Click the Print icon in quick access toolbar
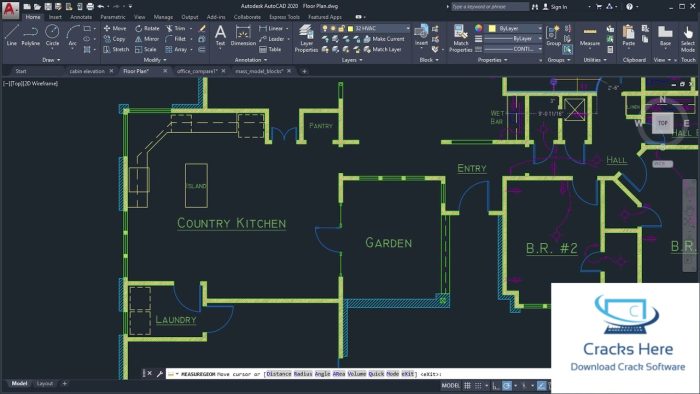700x394 pixels. coord(90,7)
